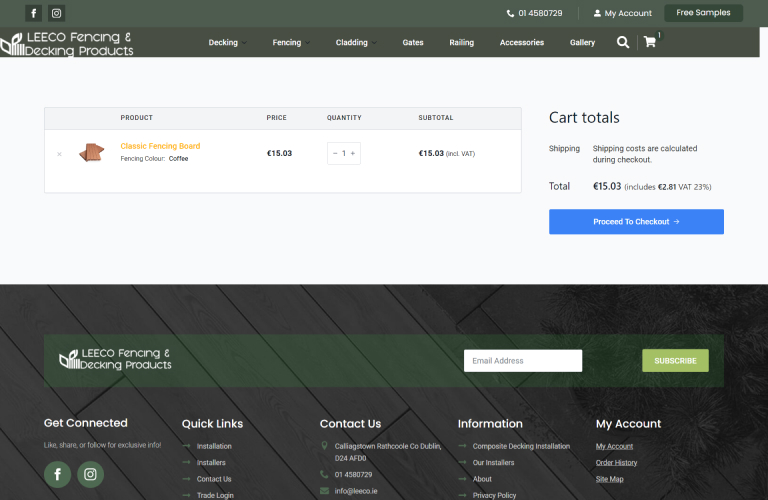The image size is (768, 500).
Task: Open Instagram page from top header icon
Action: click(x=56, y=13)
